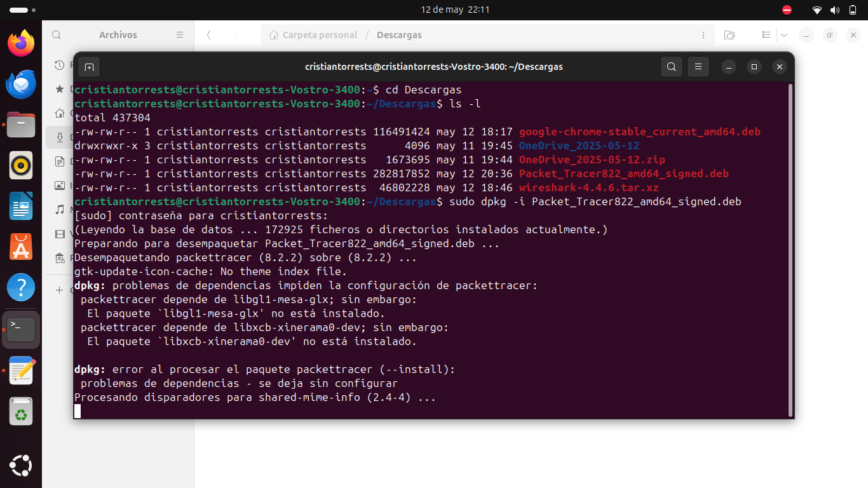Click the "libgl1-mesa-glx' no está instalado" line
868x488 pixels.
click(236, 314)
